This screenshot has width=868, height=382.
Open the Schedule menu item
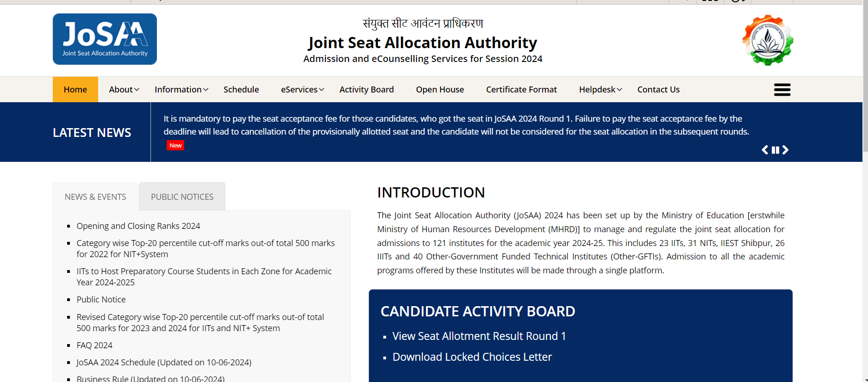(241, 89)
